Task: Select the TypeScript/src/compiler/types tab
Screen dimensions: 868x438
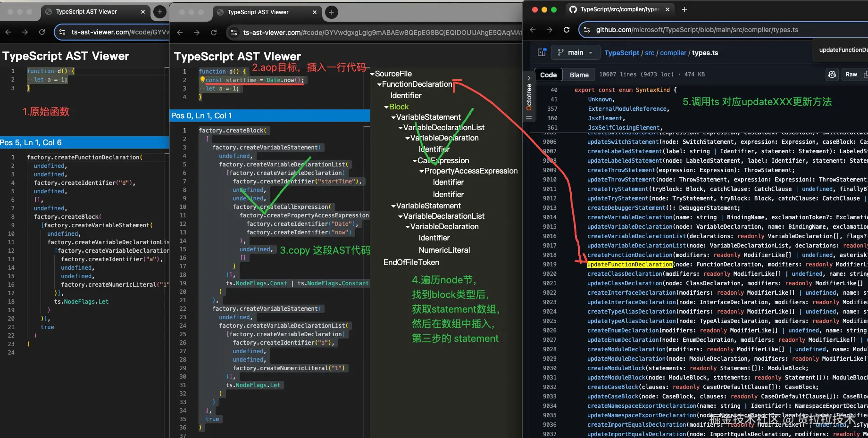Action: coord(620,9)
